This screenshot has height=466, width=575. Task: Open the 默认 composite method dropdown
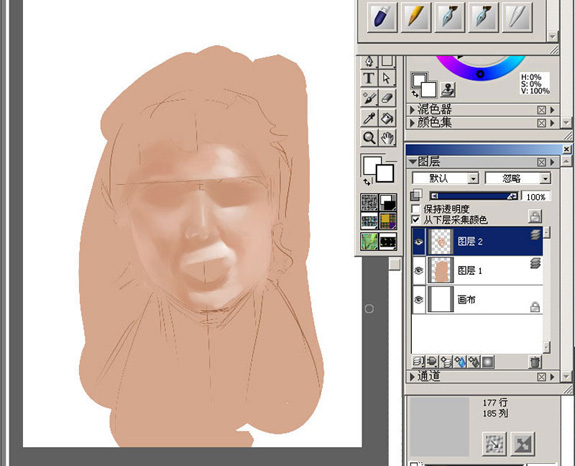pyautogui.click(x=445, y=179)
